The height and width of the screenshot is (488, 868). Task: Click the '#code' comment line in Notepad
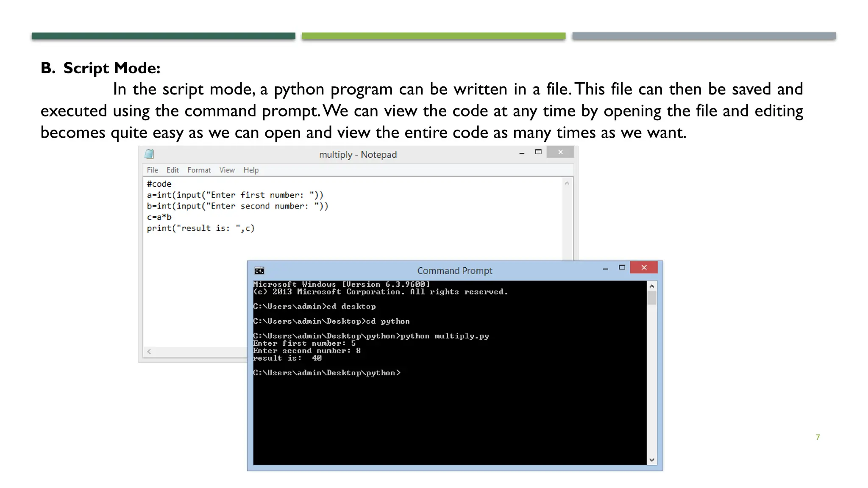tap(159, 184)
